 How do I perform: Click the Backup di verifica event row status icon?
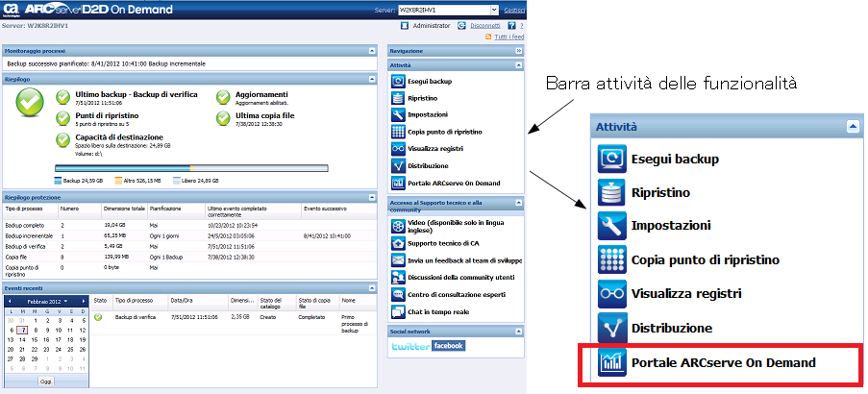99,317
